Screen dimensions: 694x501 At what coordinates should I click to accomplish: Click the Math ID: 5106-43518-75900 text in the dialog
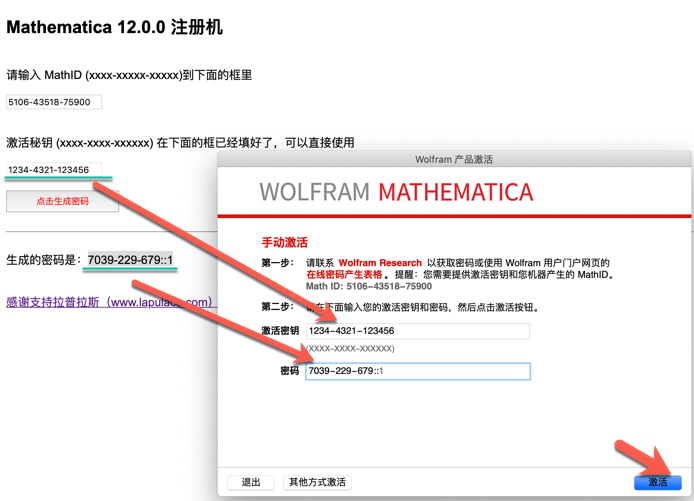(x=369, y=286)
